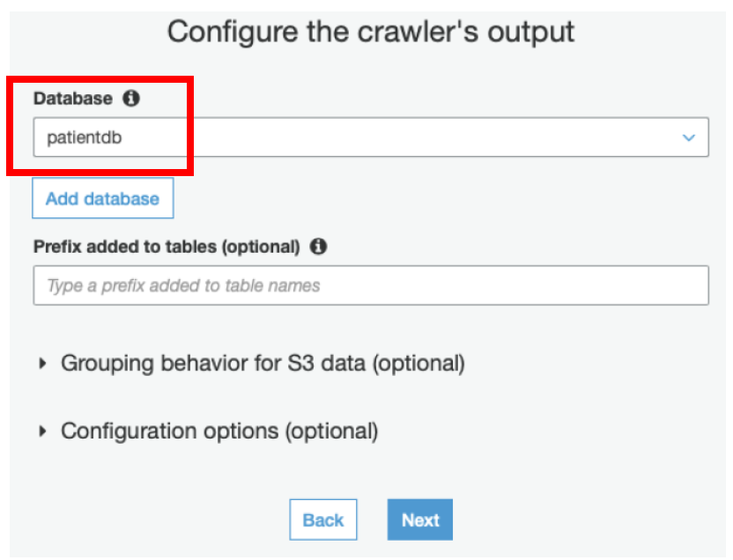Click the info icon beside Database label
The image size is (733, 560).
(131, 99)
